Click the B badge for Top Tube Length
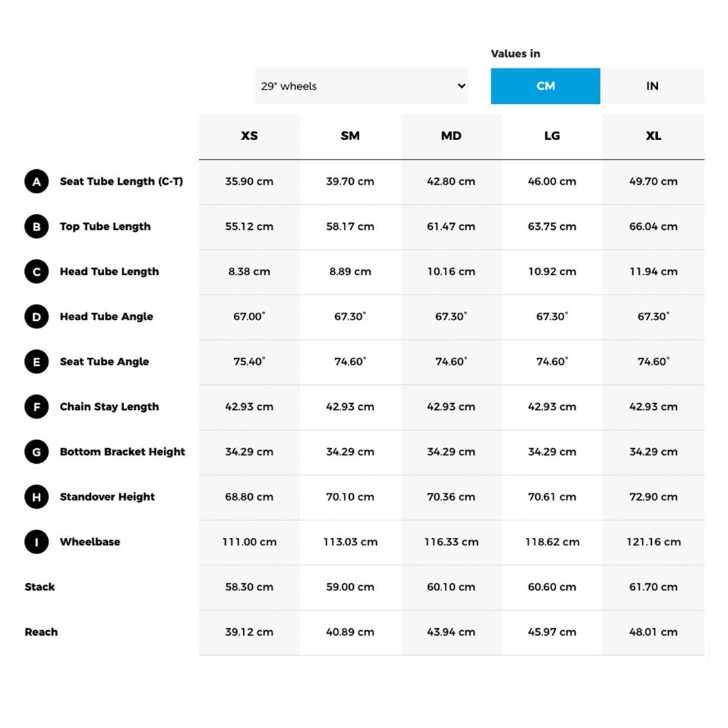The height and width of the screenshot is (728, 728). 36,226
